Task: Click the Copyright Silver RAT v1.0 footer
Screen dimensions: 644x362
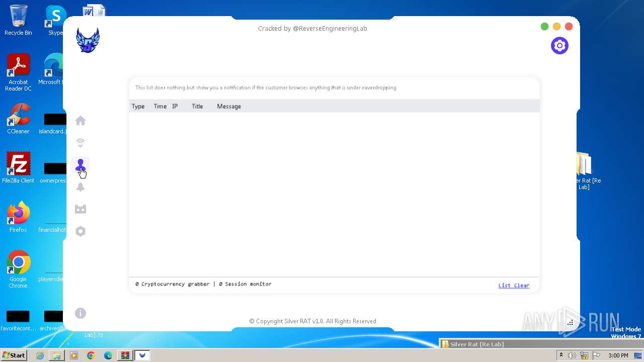Action: [312, 321]
